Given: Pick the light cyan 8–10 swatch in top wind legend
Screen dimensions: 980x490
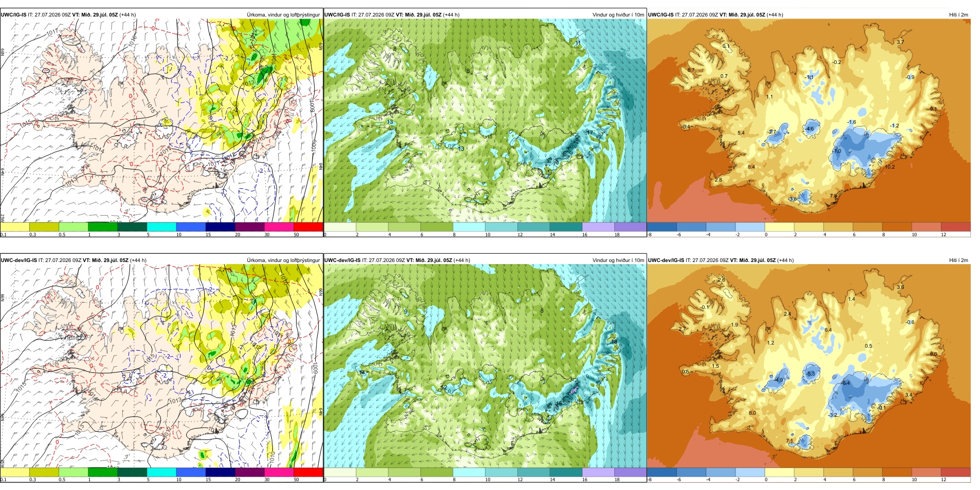Looking at the screenshot, I should 469,227.
